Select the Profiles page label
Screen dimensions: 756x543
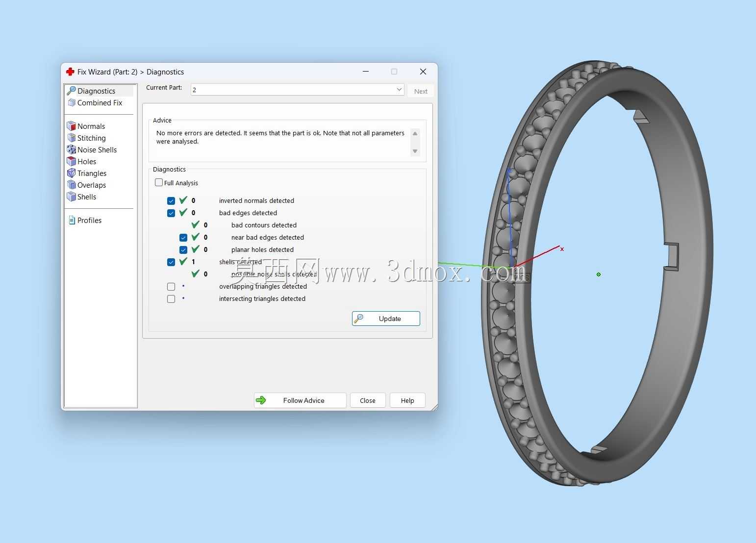[89, 221]
